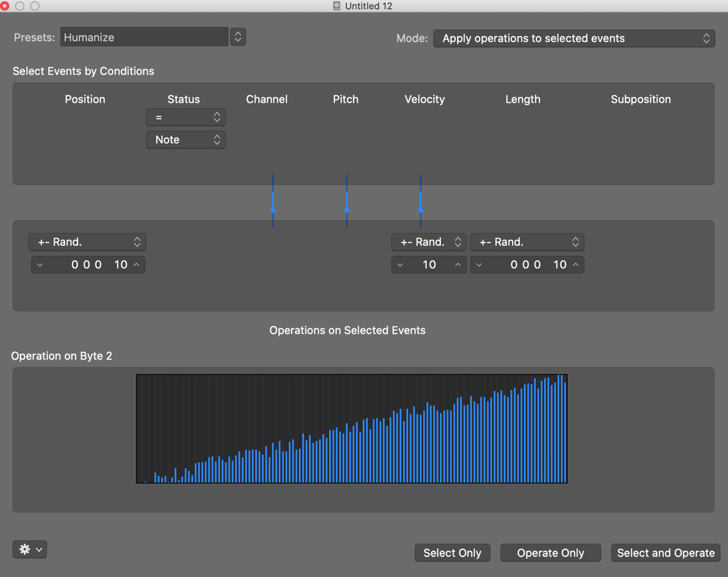Screen dimensions: 728x577
Task: Increase the Position random value
Action: click(x=137, y=265)
